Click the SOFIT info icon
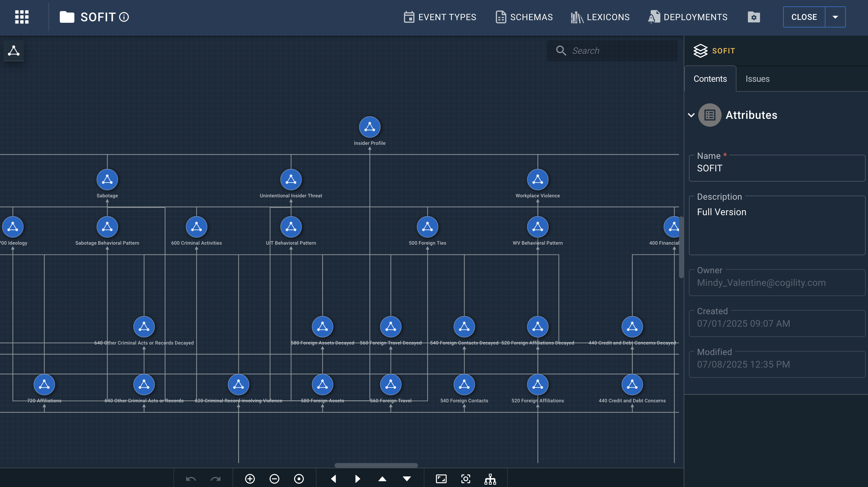This screenshot has height=487, width=868. (x=124, y=17)
